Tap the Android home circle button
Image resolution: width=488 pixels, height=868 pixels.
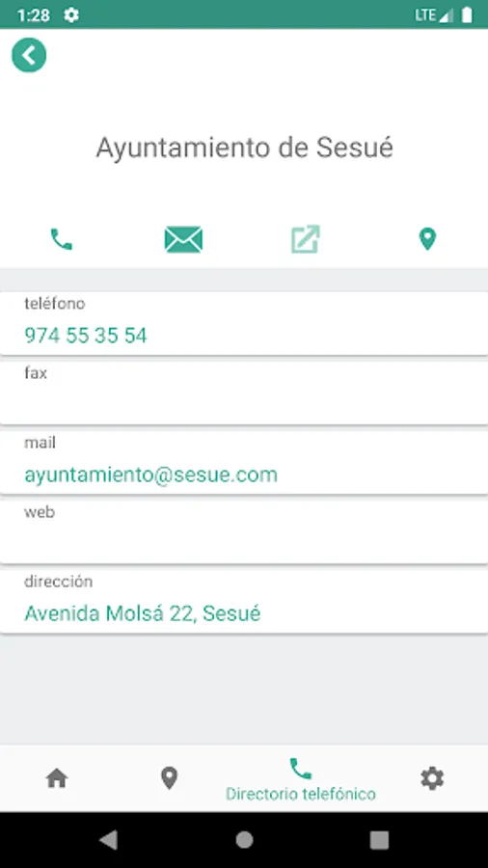[x=244, y=840]
